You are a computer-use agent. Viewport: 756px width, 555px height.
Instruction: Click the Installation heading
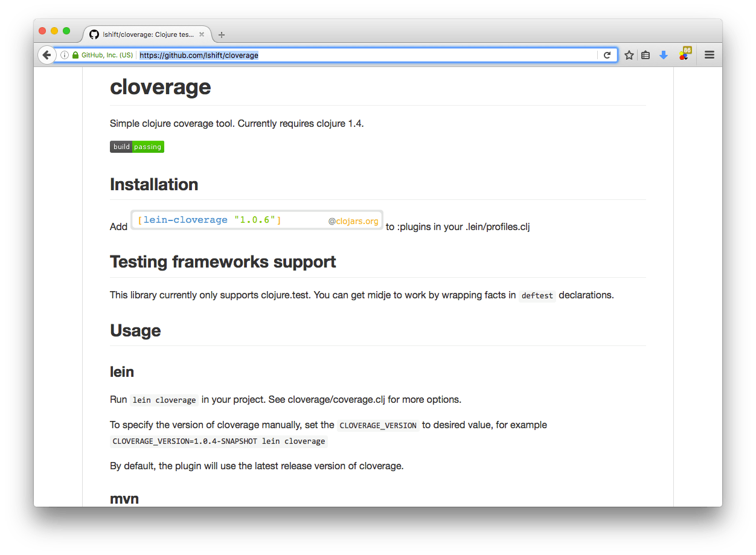pyautogui.click(x=154, y=184)
